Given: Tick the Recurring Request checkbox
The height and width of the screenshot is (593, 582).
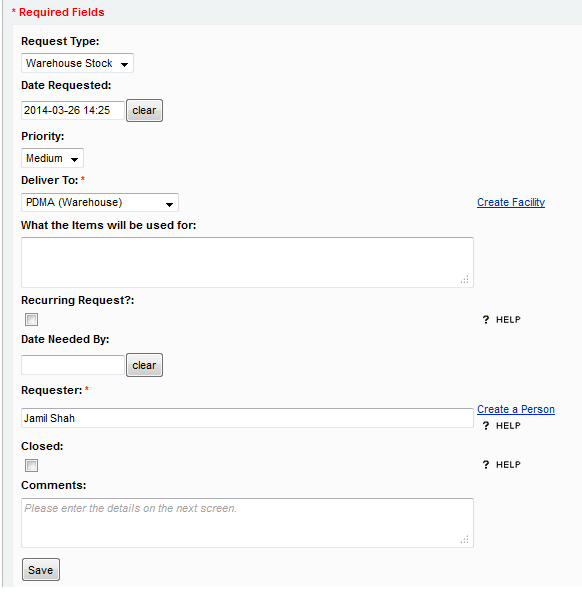Looking at the screenshot, I should click(31, 319).
